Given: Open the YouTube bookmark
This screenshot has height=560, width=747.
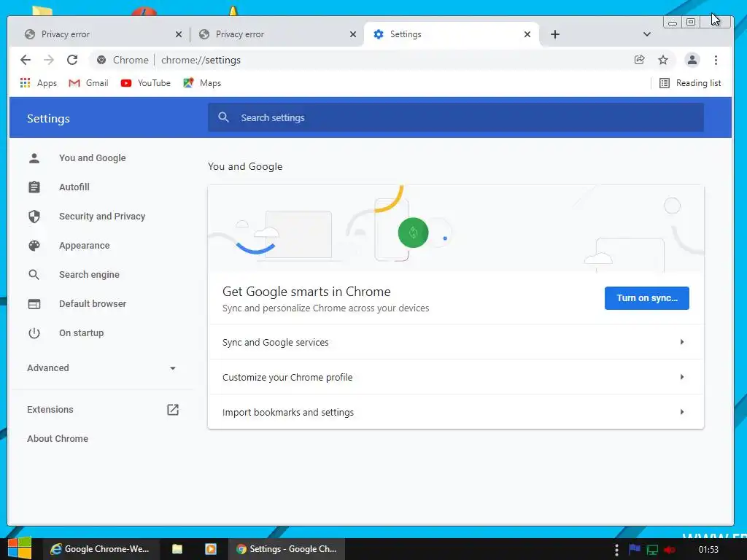Looking at the screenshot, I should [145, 83].
